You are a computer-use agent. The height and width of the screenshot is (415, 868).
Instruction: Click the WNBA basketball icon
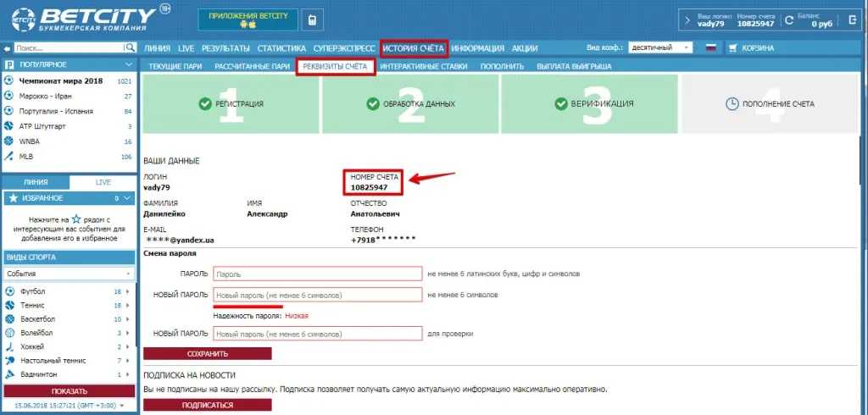(8, 141)
